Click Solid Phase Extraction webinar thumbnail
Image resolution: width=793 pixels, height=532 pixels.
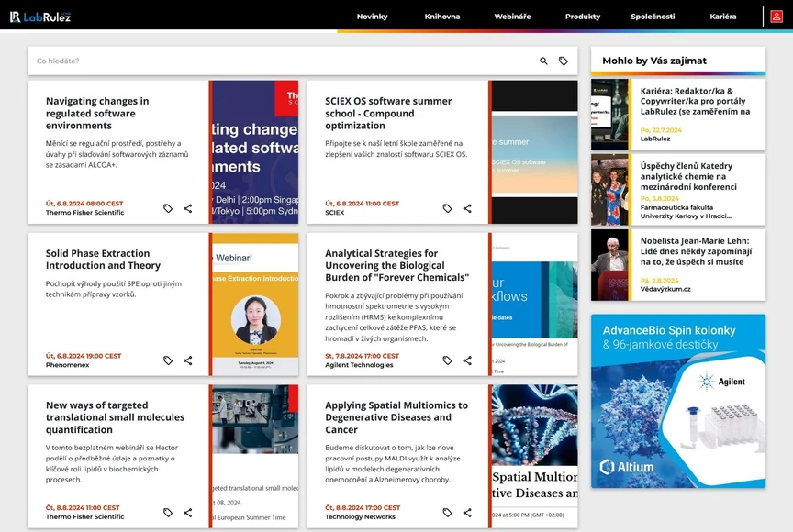click(255, 305)
